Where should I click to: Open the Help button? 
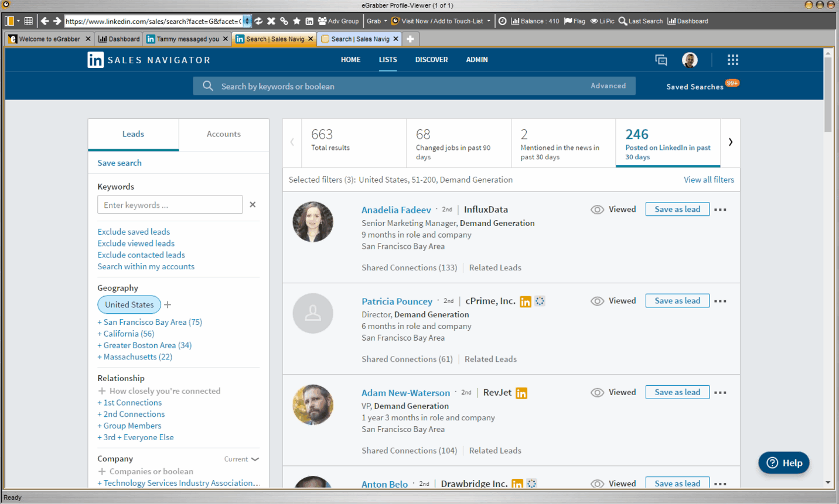pos(784,463)
